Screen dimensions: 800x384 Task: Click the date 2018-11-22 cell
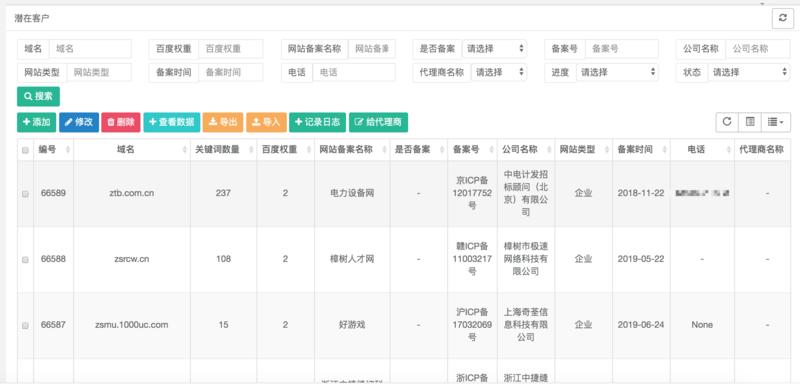(641, 193)
